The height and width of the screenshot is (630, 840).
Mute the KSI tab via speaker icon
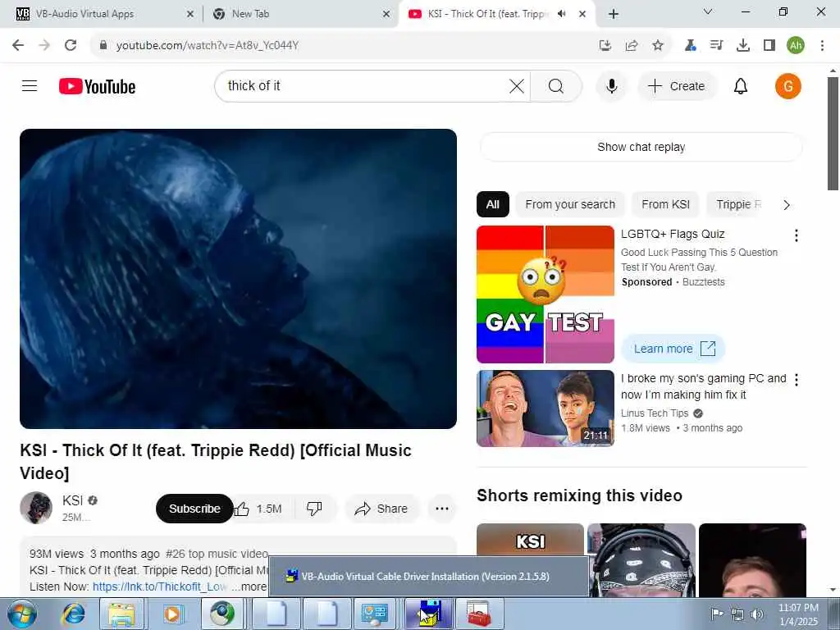click(x=561, y=13)
